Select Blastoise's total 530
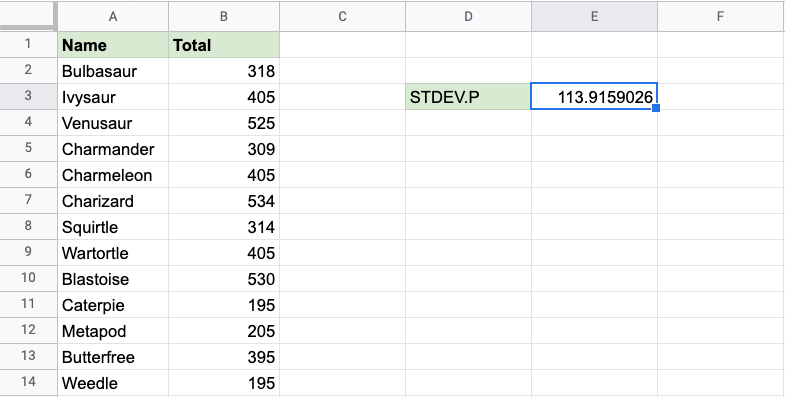Image resolution: width=785 pixels, height=397 pixels. (x=224, y=279)
